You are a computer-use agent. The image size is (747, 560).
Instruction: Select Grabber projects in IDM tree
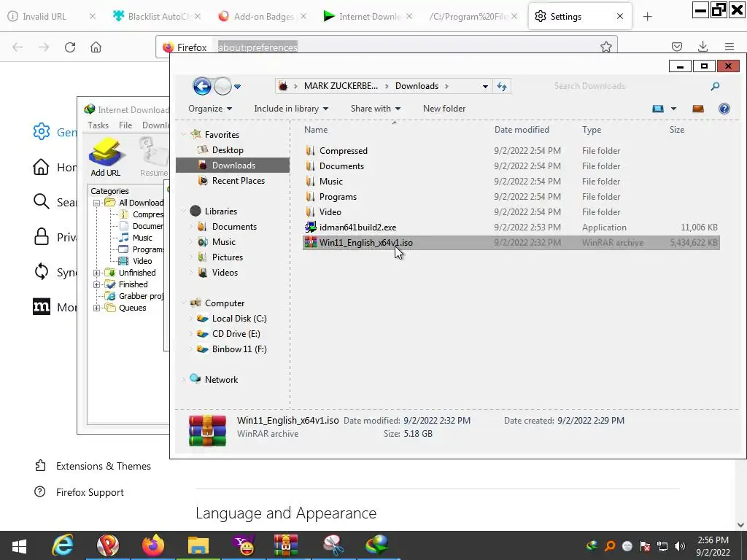(141, 296)
